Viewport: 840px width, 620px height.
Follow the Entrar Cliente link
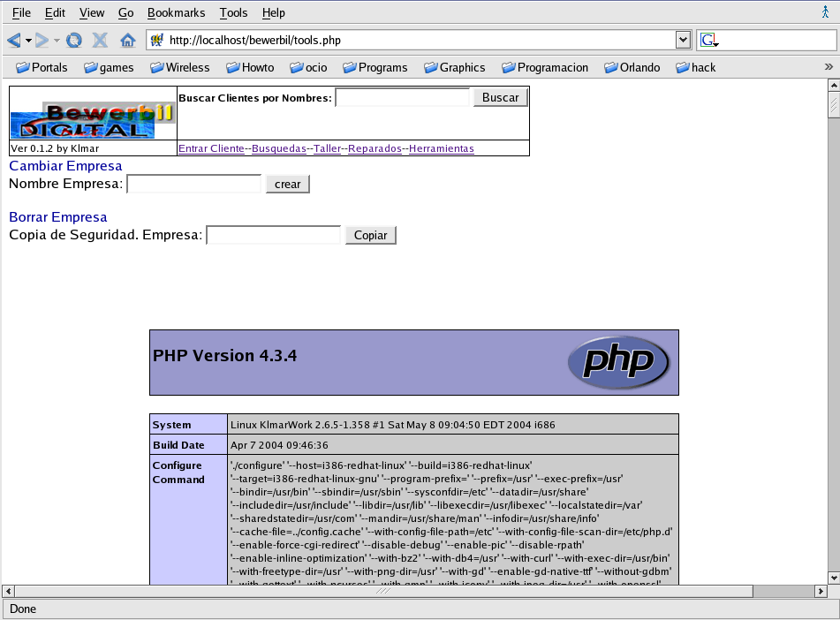pos(211,148)
